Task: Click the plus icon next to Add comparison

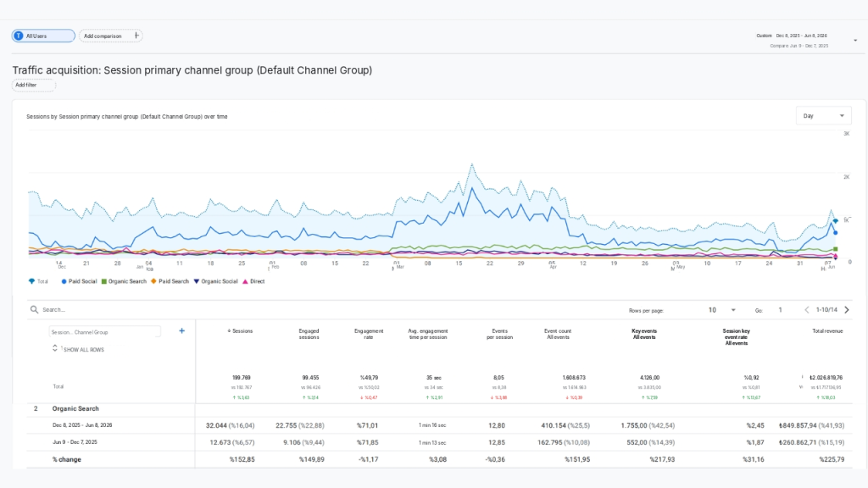Action: click(x=136, y=36)
